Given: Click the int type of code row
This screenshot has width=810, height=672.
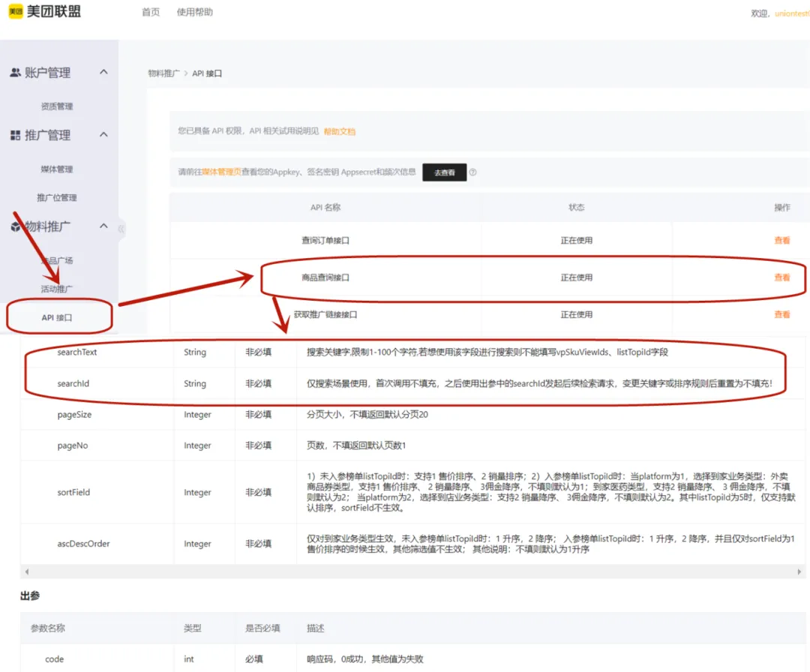Looking at the screenshot, I should (x=188, y=659).
